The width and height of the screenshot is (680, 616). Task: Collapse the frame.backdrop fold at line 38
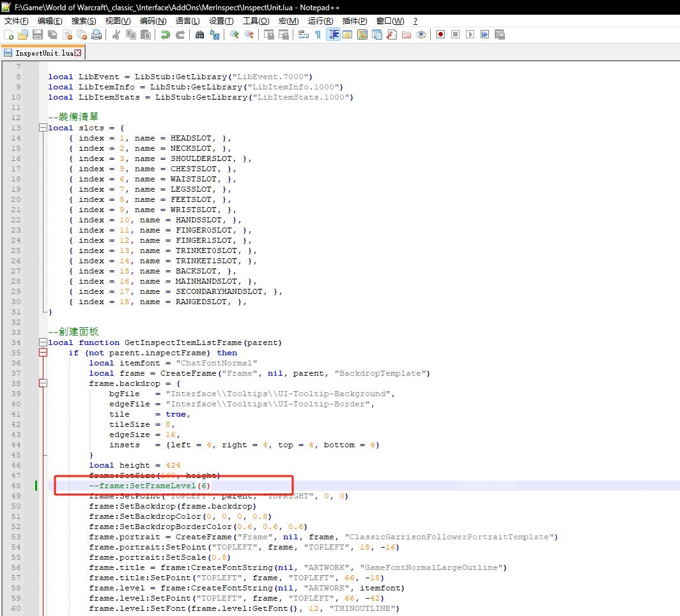[43, 383]
